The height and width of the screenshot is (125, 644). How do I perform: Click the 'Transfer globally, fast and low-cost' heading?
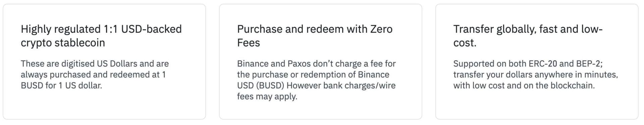point(528,36)
